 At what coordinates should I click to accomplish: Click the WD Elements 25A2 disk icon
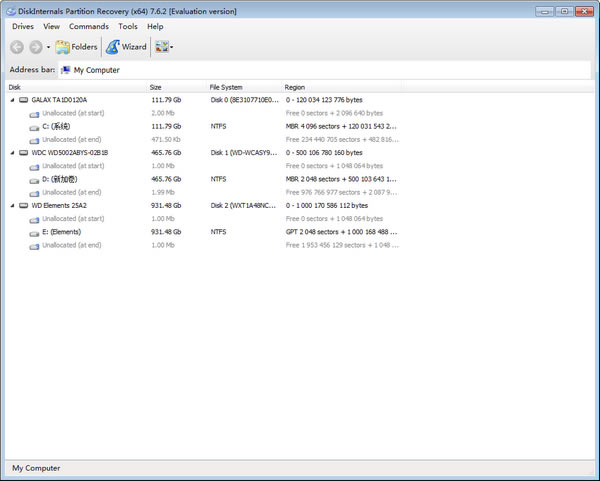tap(23, 206)
